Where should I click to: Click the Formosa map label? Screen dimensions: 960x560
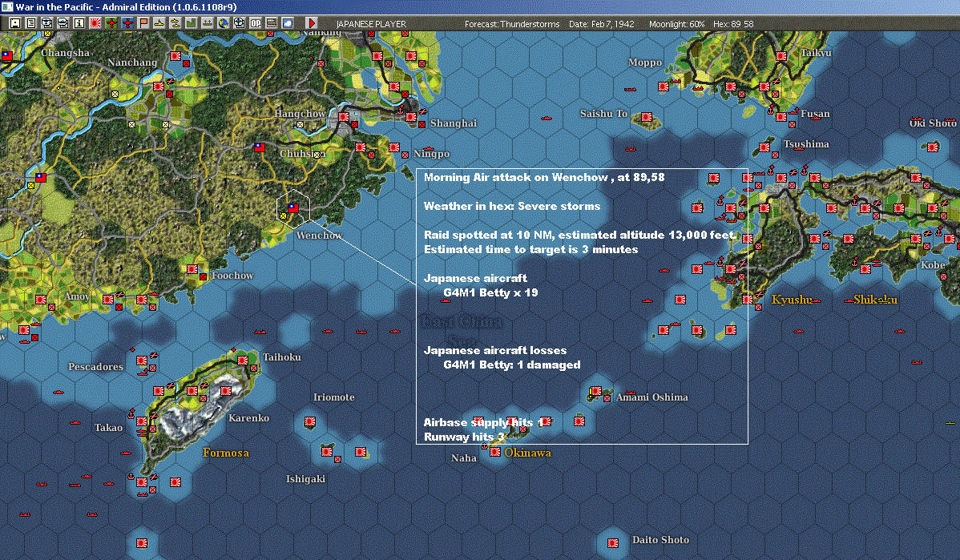coord(226,453)
